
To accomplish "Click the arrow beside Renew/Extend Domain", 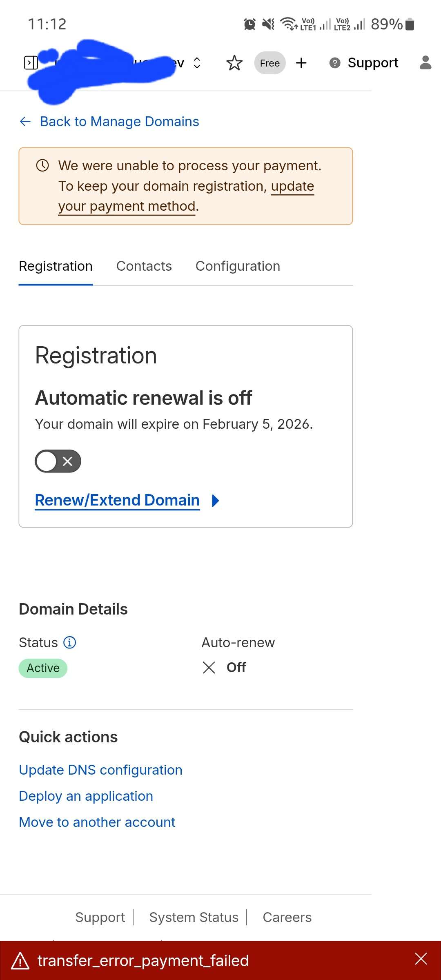I will point(216,501).
